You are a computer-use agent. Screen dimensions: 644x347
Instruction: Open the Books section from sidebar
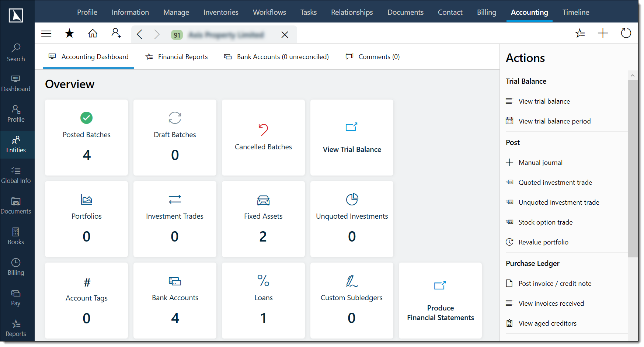(16, 236)
